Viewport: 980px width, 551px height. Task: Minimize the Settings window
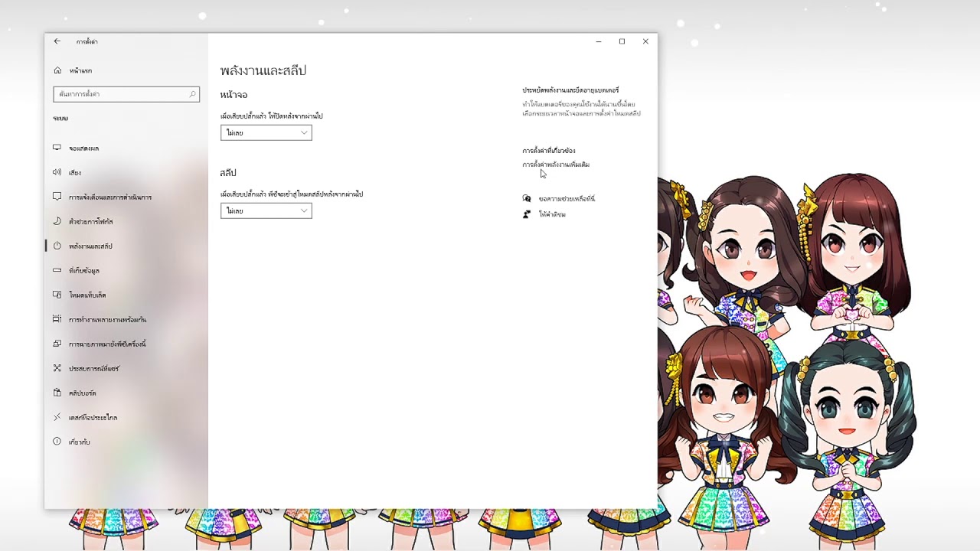tap(599, 41)
